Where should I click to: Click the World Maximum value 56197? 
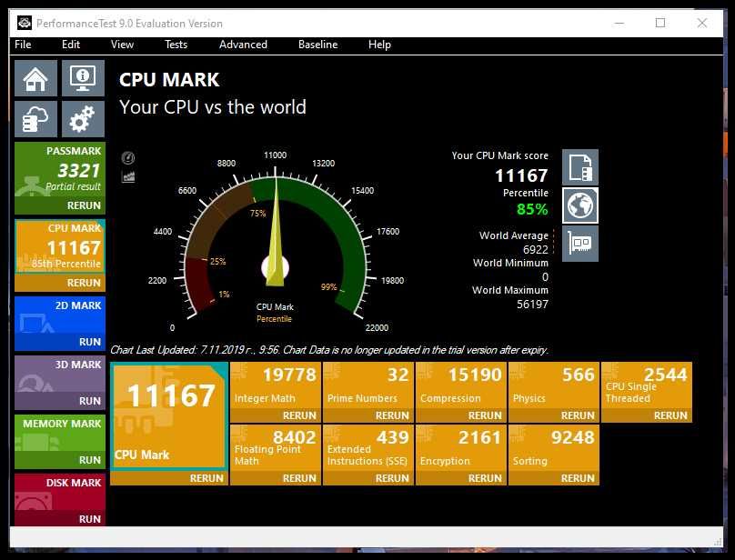pyautogui.click(x=532, y=305)
